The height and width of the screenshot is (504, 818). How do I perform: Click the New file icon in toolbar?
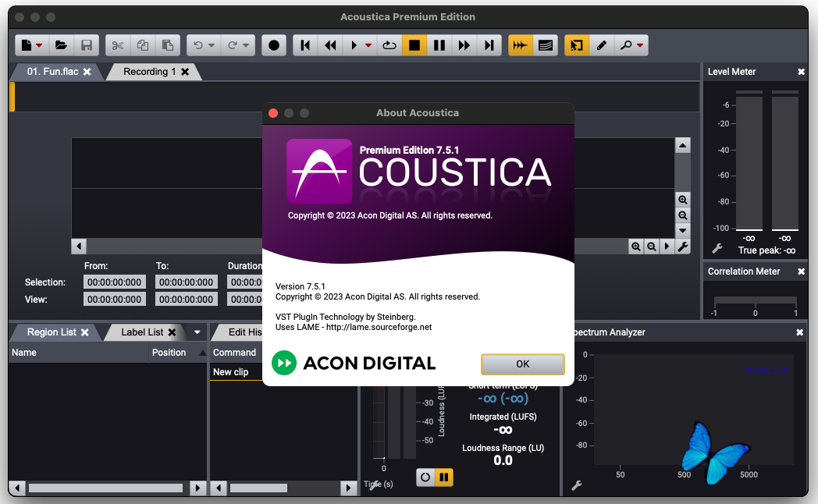coord(26,45)
